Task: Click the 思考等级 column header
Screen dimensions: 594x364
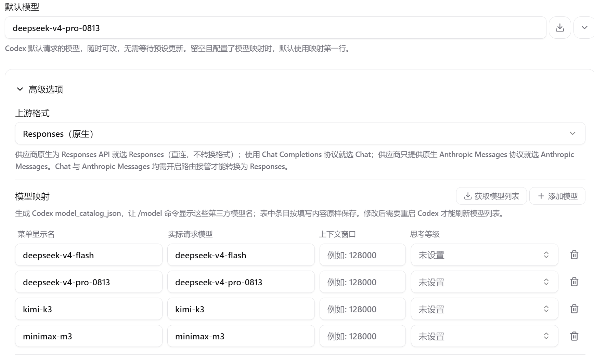Action: 425,234
